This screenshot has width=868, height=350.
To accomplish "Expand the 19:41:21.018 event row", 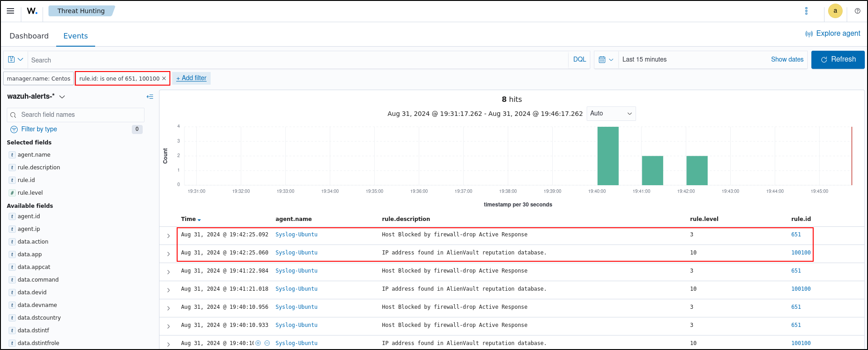I will [x=169, y=290].
